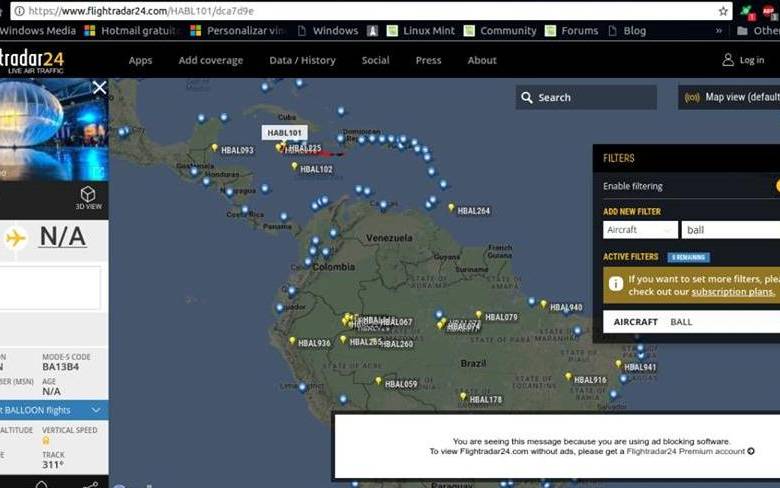
Task: Click the Map view radar icon
Action: 692,98
